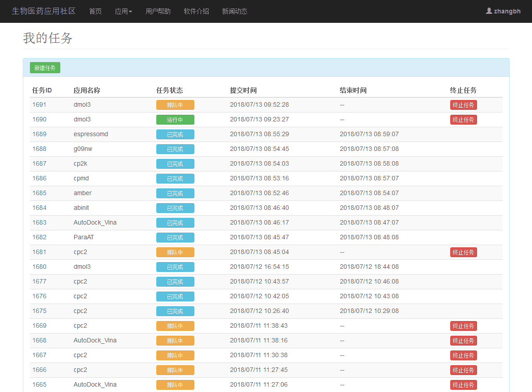This screenshot has width=532, height=392.
Task: Open the 软件介绍 page
Action: pos(197,11)
